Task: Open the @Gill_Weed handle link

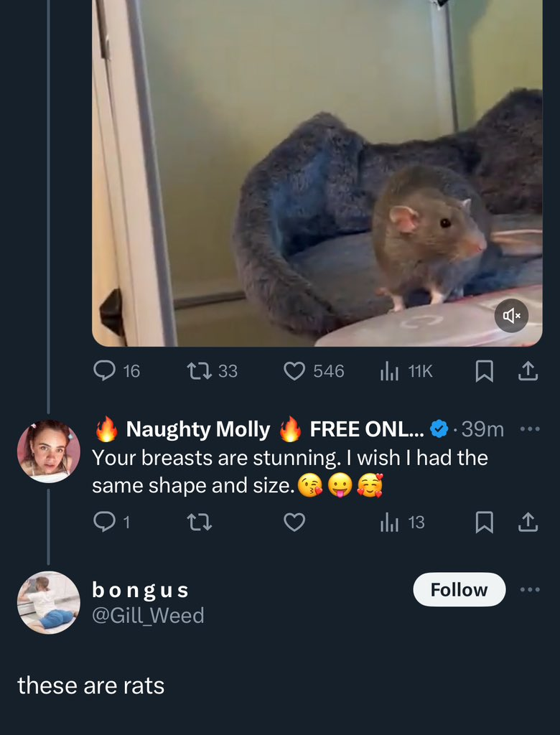Action: click(x=148, y=615)
